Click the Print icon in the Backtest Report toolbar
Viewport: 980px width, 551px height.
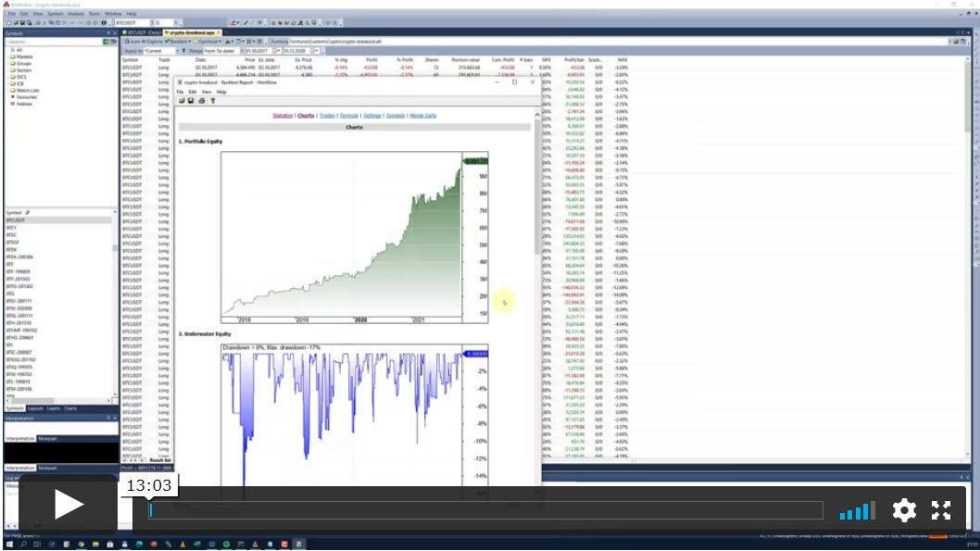[201, 101]
